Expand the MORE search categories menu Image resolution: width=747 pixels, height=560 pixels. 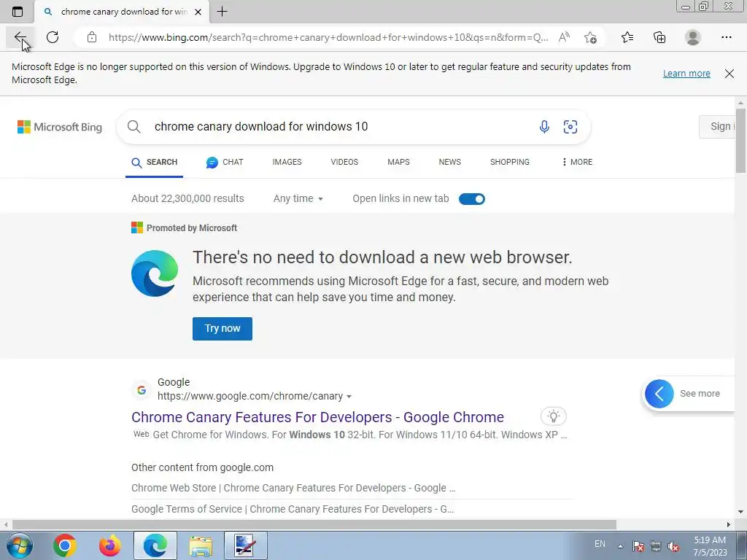[577, 163]
